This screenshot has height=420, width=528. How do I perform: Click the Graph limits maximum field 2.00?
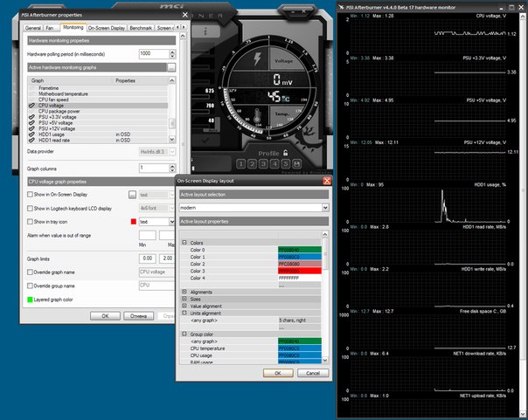coord(167,258)
